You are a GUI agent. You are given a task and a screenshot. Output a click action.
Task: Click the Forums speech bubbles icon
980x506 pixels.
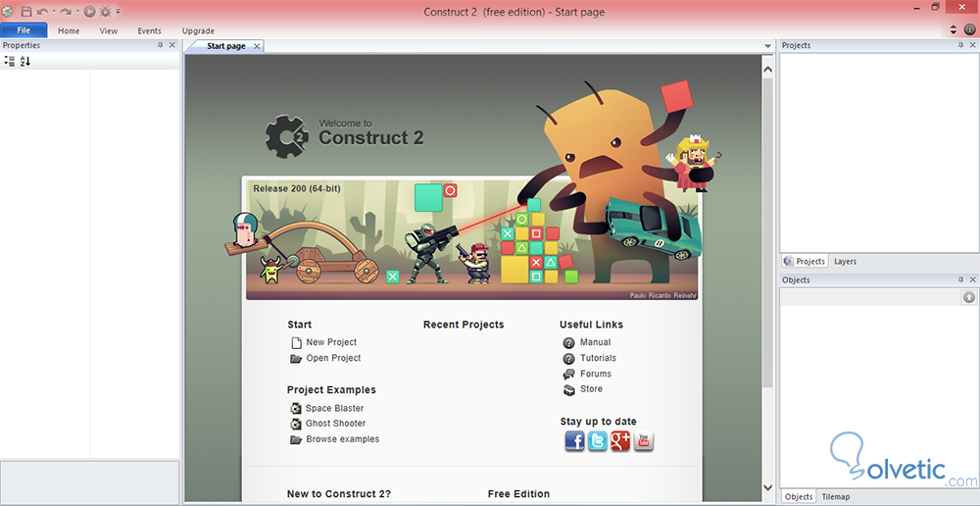pyautogui.click(x=568, y=374)
